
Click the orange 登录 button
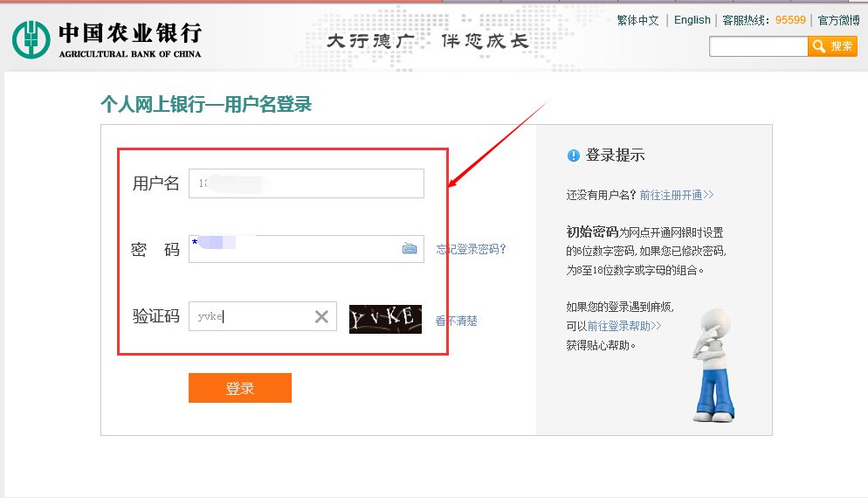(239, 388)
